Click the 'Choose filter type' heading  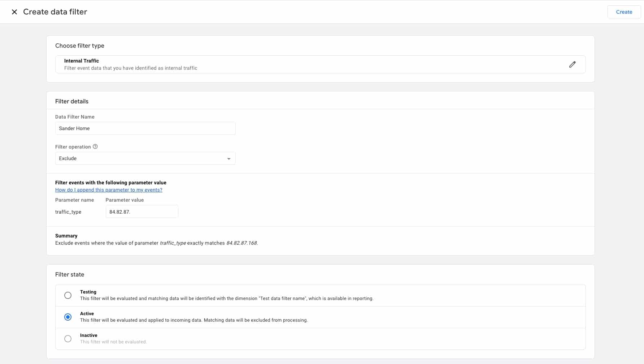coord(80,46)
